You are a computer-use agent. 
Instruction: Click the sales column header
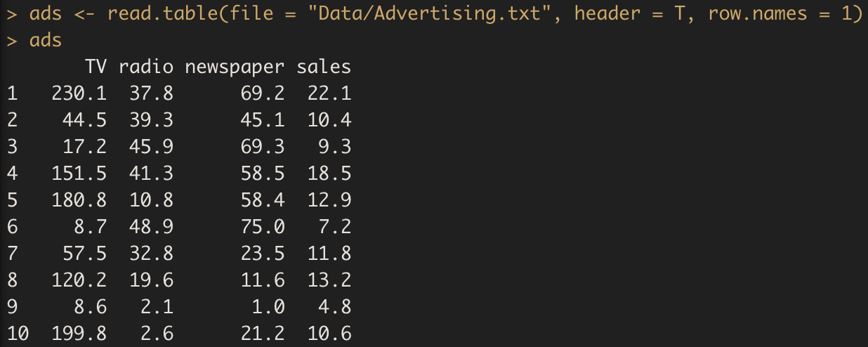click(324, 67)
